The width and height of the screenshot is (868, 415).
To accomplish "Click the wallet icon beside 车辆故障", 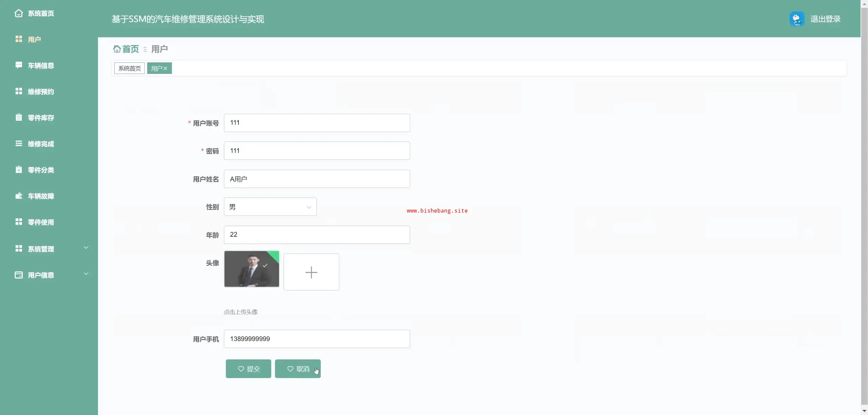I will coord(19,196).
